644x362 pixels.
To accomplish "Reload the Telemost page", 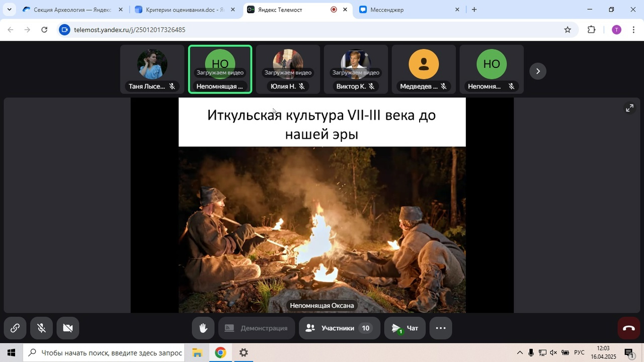I will tap(44, 30).
